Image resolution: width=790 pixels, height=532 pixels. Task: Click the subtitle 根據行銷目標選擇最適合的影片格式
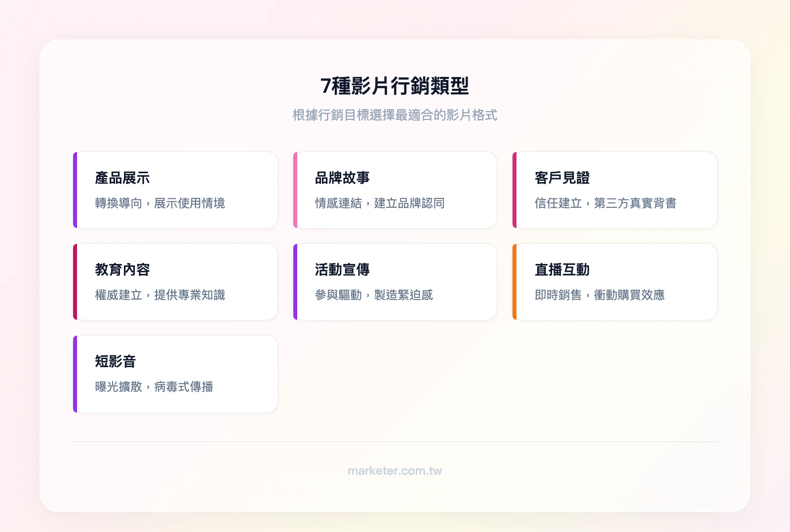click(x=395, y=115)
